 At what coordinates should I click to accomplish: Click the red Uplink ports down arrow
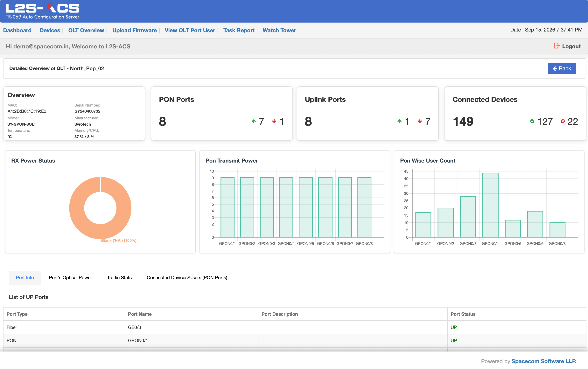tap(420, 121)
